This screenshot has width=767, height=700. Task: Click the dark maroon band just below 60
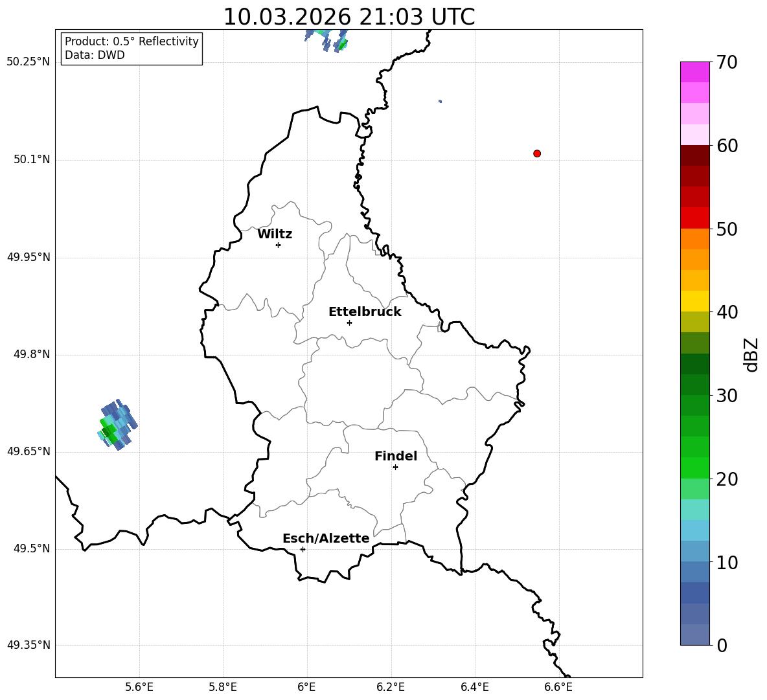click(694, 155)
